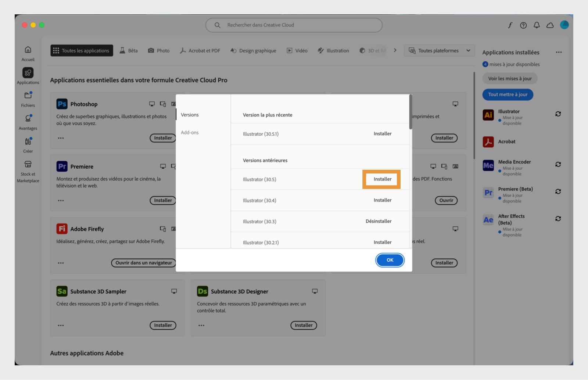Install Illustrator (30.2.1) version
Screen dimensions: 588x380
click(x=383, y=242)
